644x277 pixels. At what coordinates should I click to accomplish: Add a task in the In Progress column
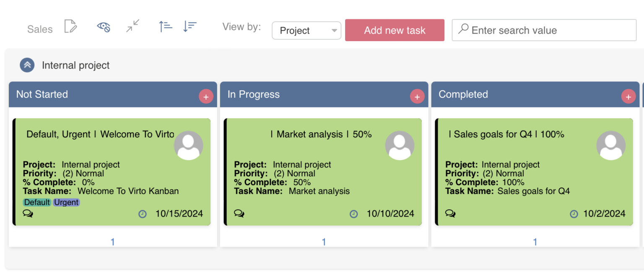point(417,96)
